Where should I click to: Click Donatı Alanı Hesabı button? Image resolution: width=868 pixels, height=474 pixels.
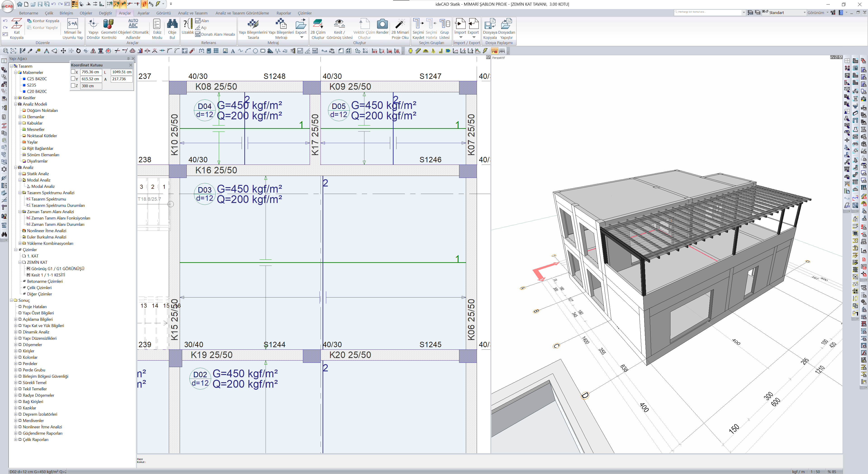tap(215, 34)
